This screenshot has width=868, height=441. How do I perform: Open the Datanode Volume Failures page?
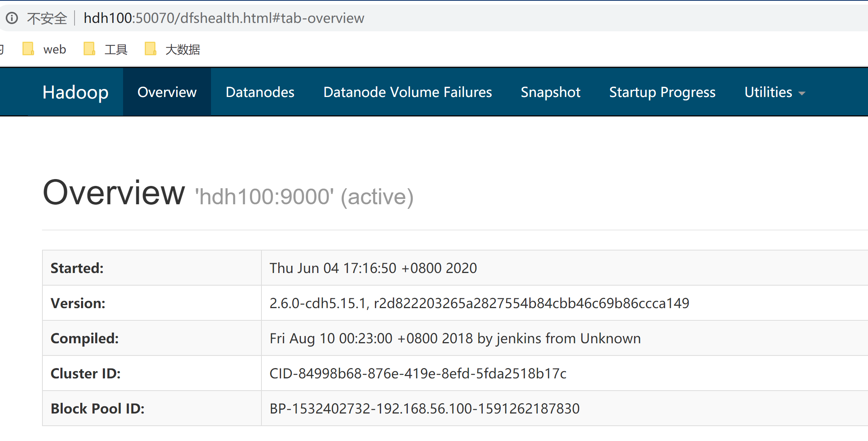pos(407,92)
